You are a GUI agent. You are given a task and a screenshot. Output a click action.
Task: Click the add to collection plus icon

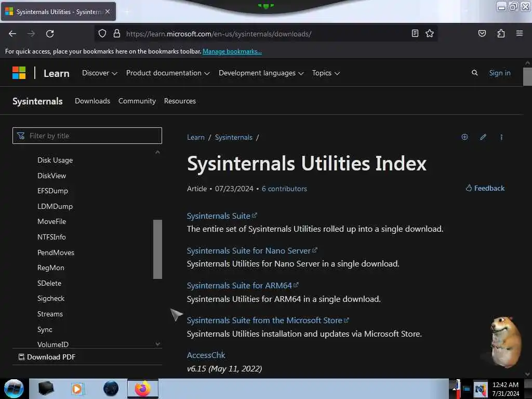(x=464, y=137)
